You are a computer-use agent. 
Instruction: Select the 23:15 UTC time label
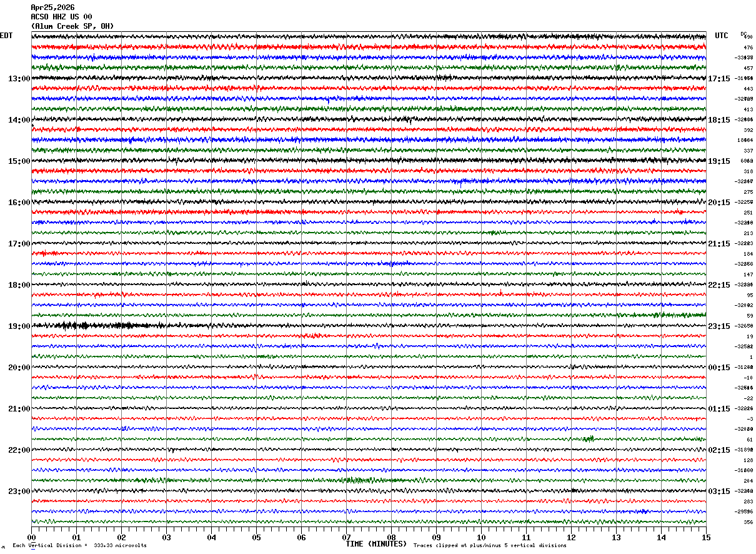click(x=719, y=326)
